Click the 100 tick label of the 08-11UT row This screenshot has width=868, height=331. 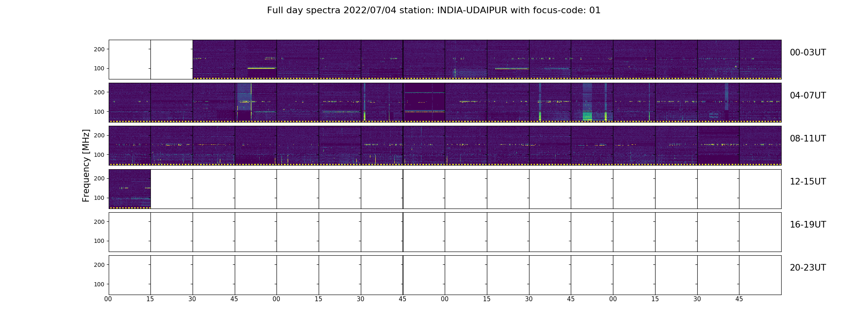pos(99,155)
